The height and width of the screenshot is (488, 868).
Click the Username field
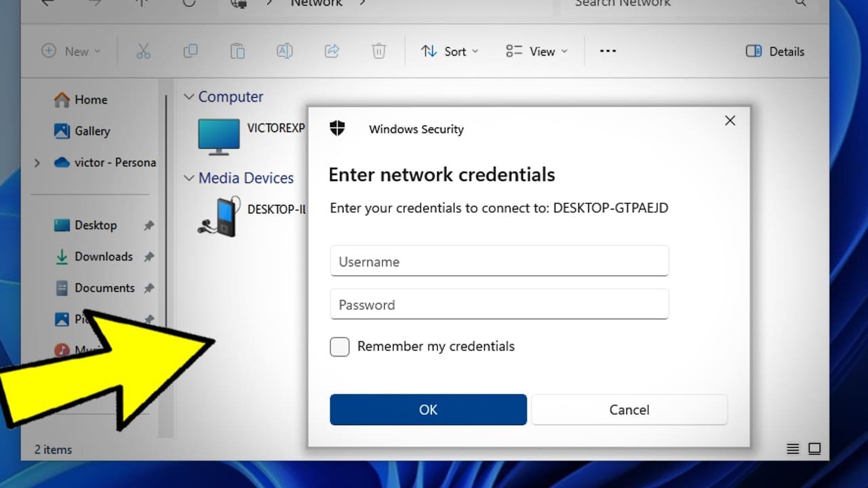point(499,262)
